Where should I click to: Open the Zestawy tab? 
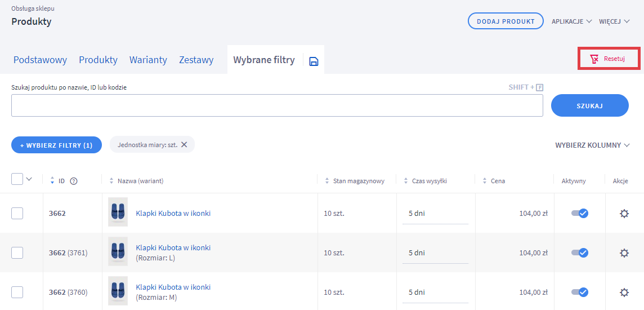tap(196, 60)
